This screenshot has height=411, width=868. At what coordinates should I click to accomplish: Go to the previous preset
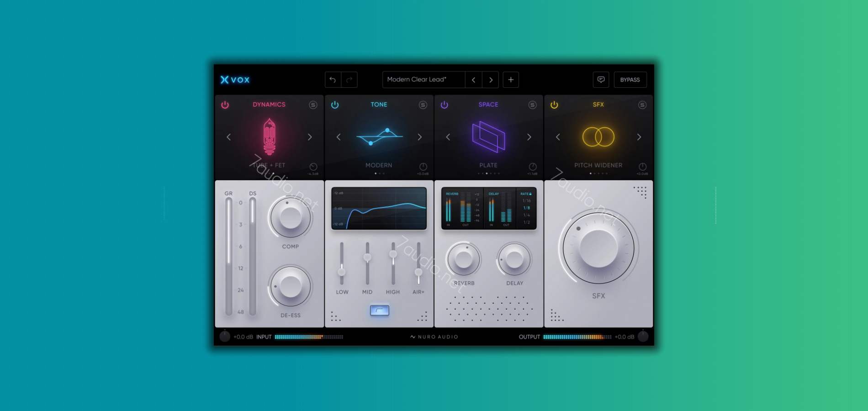pyautogui.click(x=474, y=79)
